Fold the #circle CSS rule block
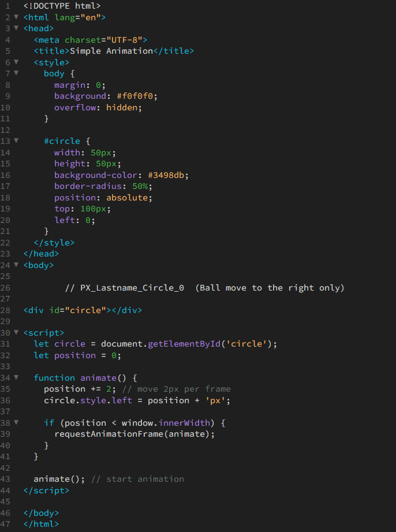Screen dimensions: 396x532 click(16, 141)
